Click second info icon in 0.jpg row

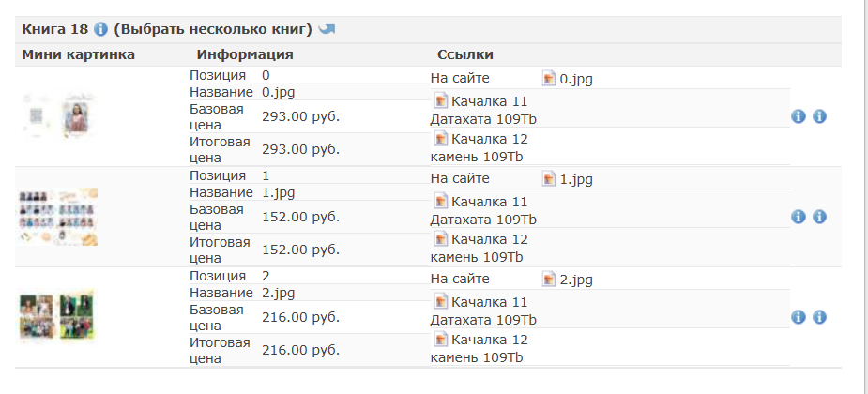click(819, 116)
